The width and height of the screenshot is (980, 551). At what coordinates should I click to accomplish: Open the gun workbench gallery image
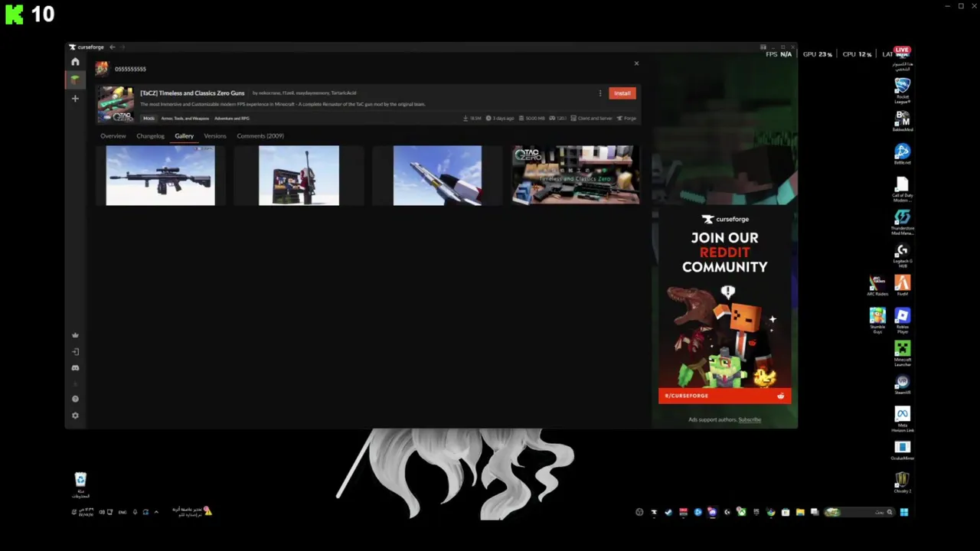point(299,175)
